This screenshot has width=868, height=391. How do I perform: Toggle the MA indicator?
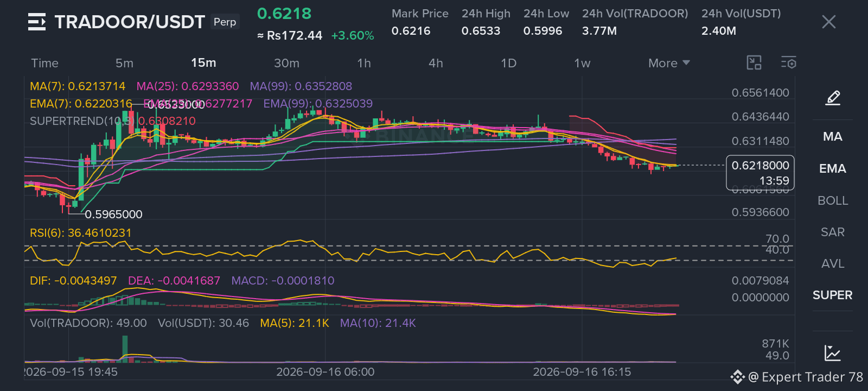click(833, 137)
